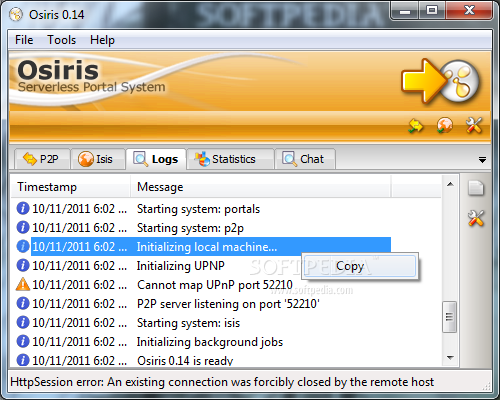Select 'Osiris 0.14 is ready' log message
Viewport: 500px width, 400px height.
(x=185, y=361)
